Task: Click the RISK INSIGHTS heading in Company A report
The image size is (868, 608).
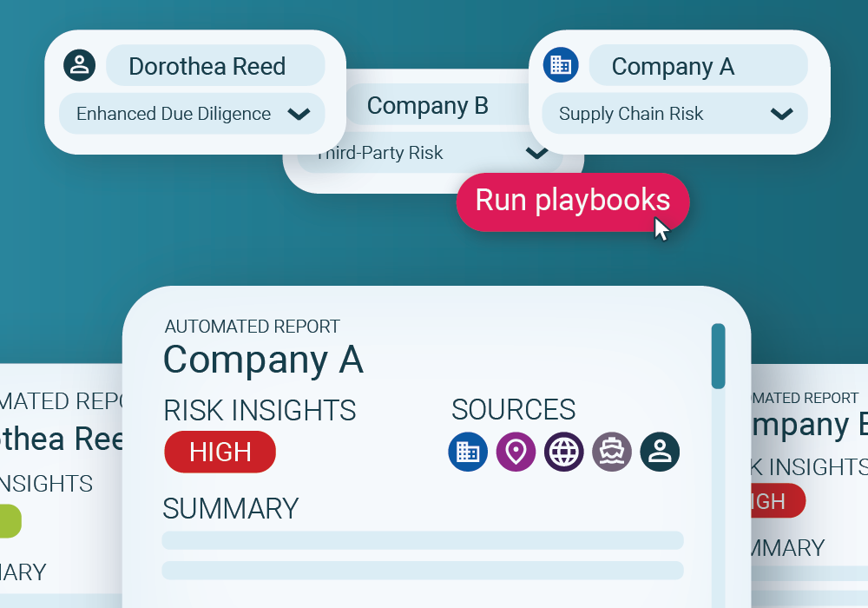Action: pyautogui.click(x=260, y=410)
